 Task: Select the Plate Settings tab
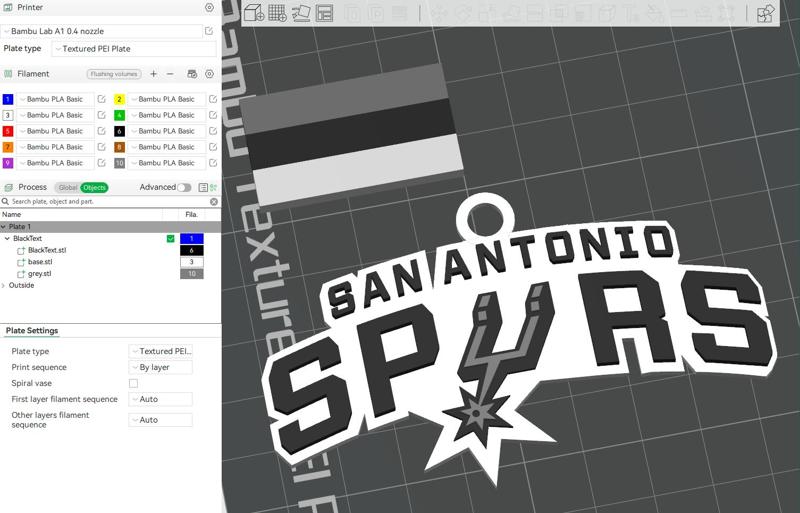coord(32,330)
